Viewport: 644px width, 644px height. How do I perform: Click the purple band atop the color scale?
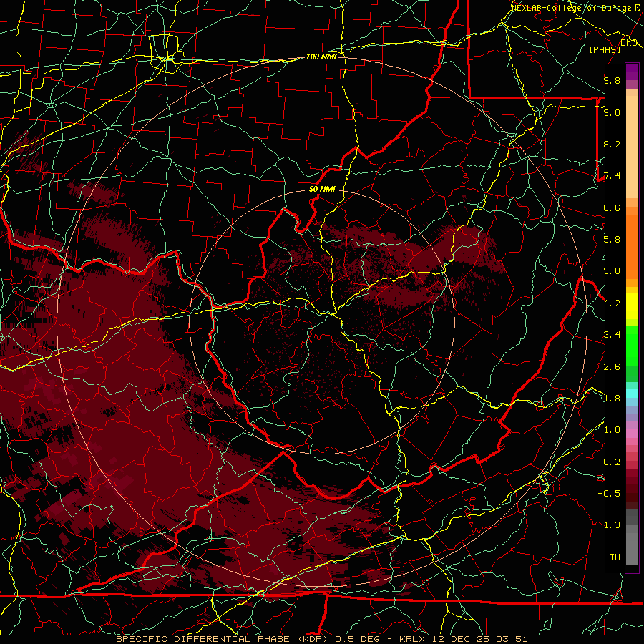(x=632, y=72)
